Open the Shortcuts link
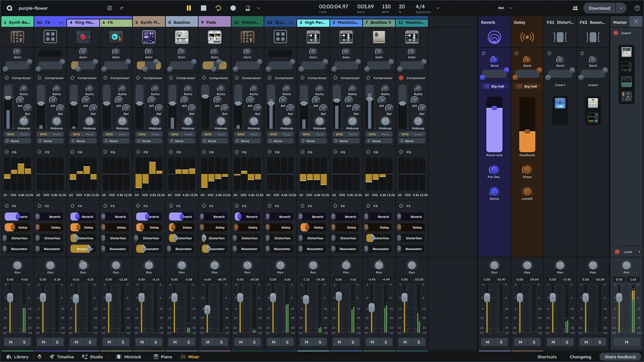The width and height of the screenshot is (644, 362). (547, 357)
